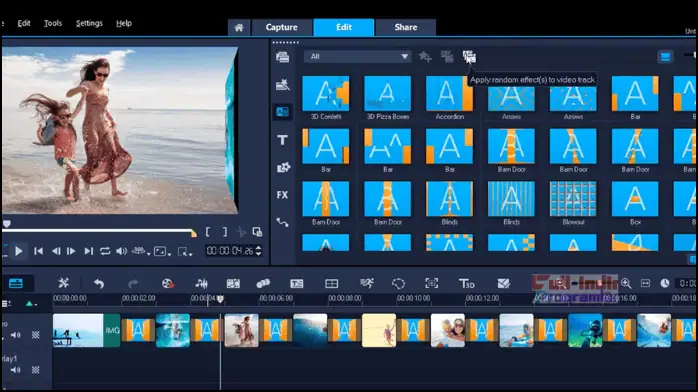Viewport: 698px width, 392px height.
Task: Open the FX filter library
Action: point(282,195)
